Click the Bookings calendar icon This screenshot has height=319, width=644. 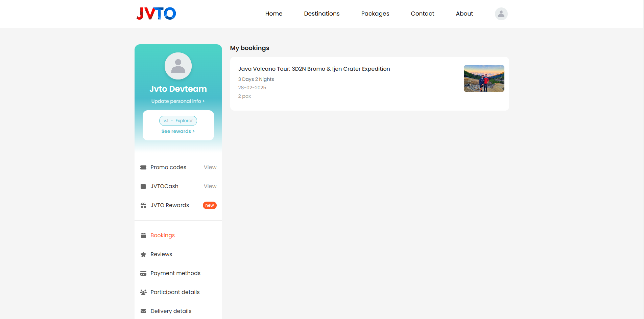click(143, 235)
